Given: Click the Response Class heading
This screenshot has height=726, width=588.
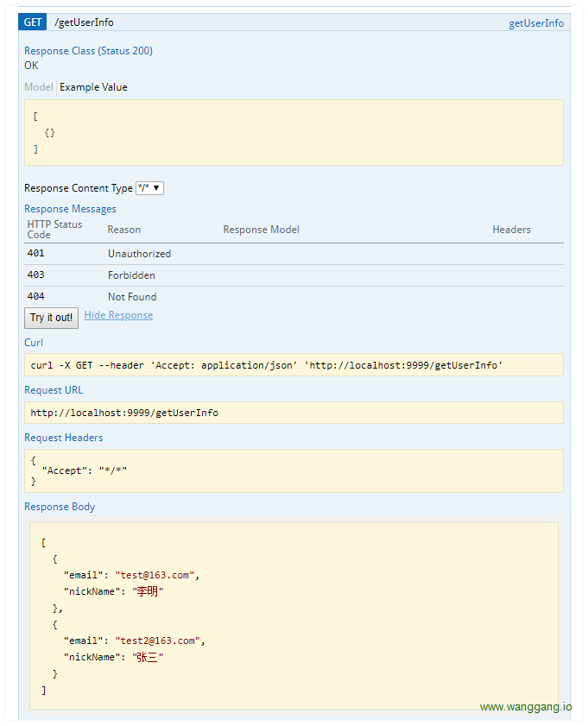Looking at the screenshot, I should pyautogui.click(x=88, y=50).
